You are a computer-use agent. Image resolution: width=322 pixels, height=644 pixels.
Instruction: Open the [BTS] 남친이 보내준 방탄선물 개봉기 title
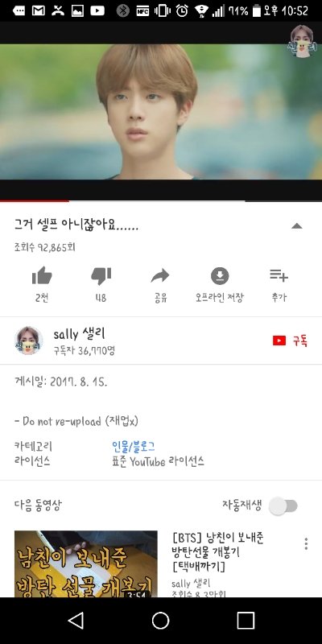click(x=218, y=551)
